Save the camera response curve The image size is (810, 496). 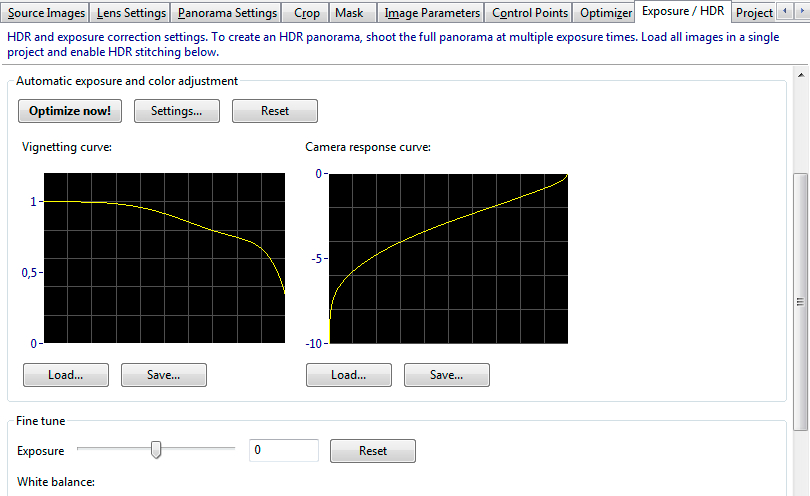pyautogui.click(x=447, y=375)
